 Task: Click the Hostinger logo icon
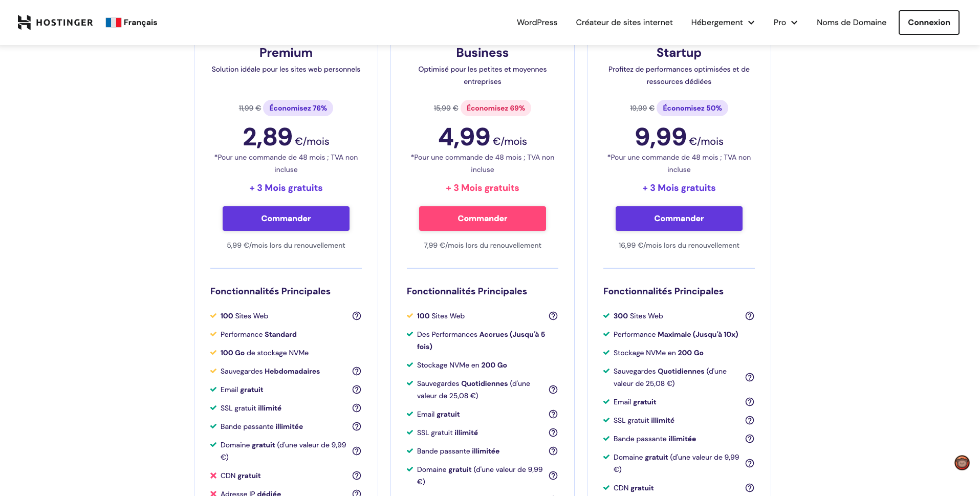(x=24, y=23)
